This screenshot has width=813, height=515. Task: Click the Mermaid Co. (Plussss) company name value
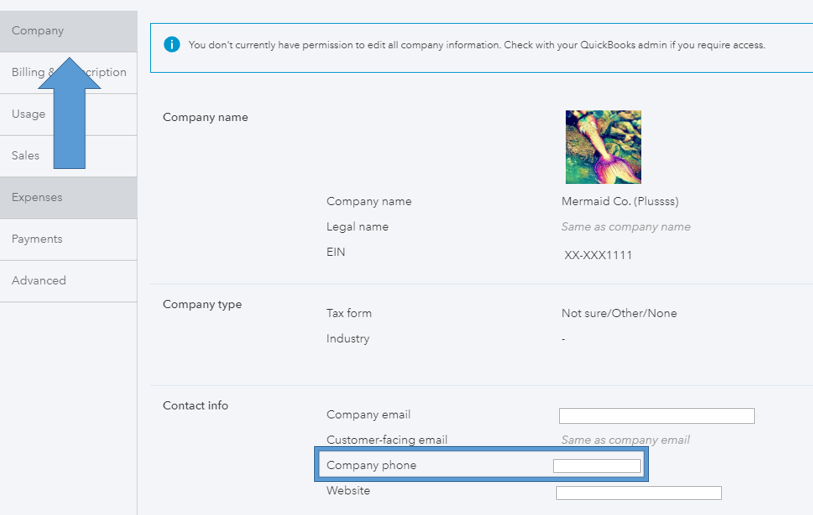tap(621, 201)
